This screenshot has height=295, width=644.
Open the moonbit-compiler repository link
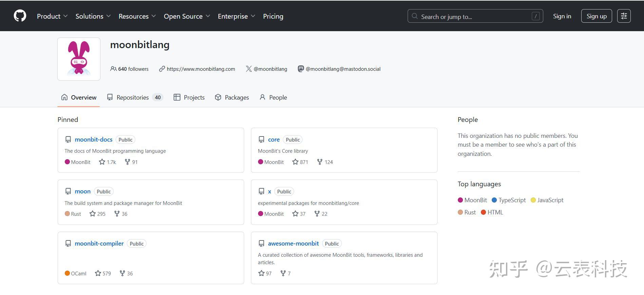click(99, 244)
